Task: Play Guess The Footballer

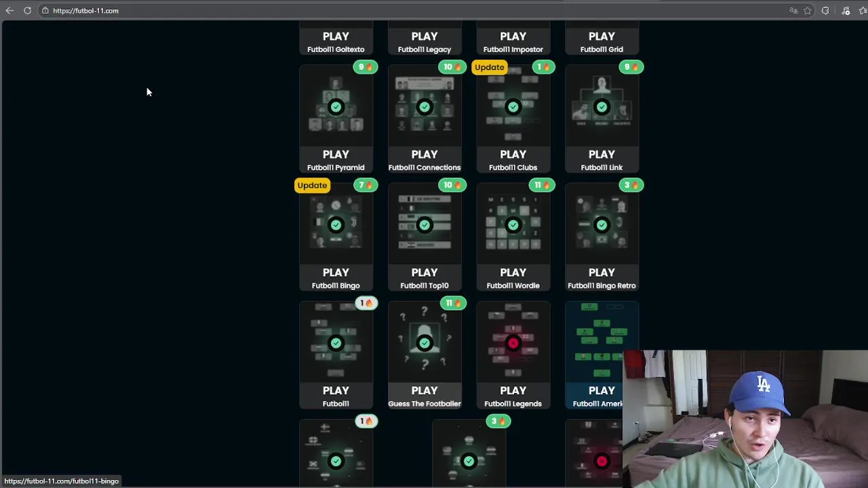Action: pyautogui.click(x=425, y=390)
